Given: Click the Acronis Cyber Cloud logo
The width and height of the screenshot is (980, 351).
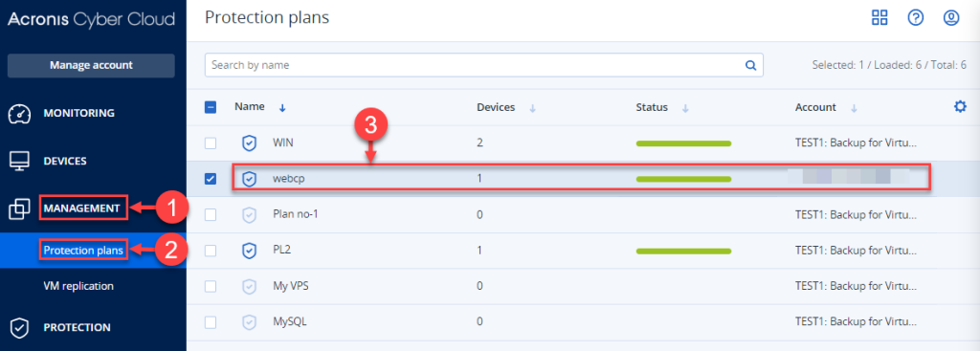Looking at the screenshot, I should pos(91,19).
